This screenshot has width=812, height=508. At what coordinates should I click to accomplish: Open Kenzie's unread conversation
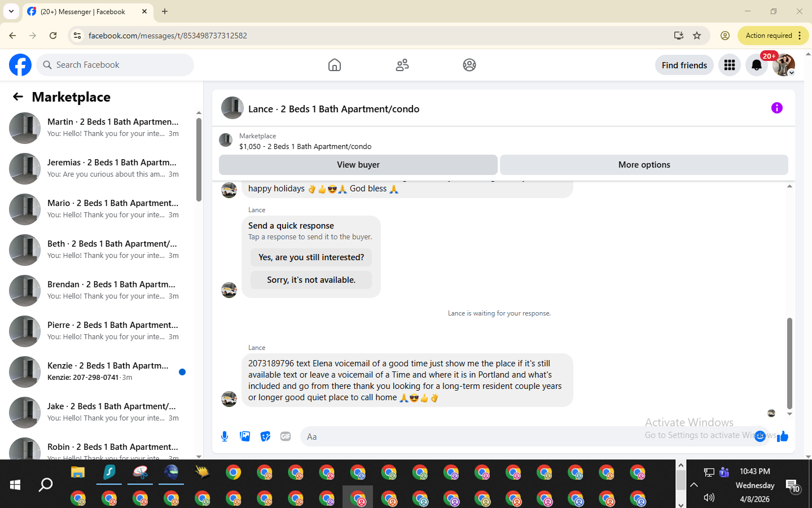coord(97,372)
